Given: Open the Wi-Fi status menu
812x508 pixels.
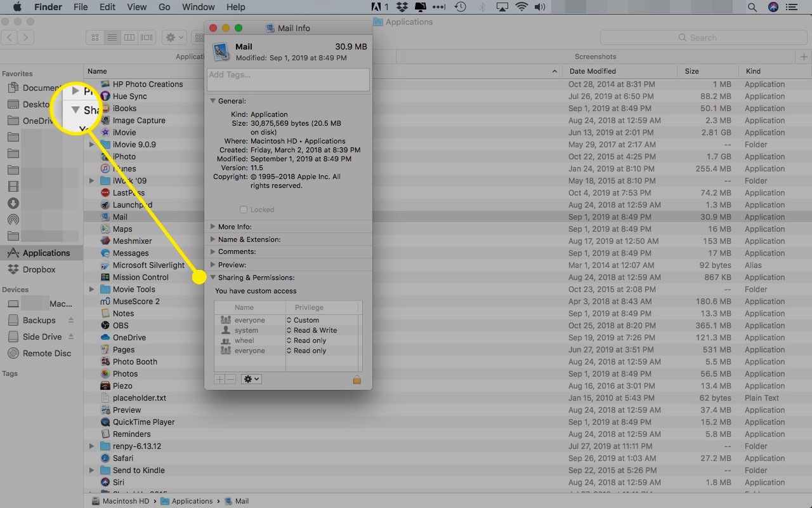Looking at the screenshot, I should pyautogui.click(x=521, y=7).
